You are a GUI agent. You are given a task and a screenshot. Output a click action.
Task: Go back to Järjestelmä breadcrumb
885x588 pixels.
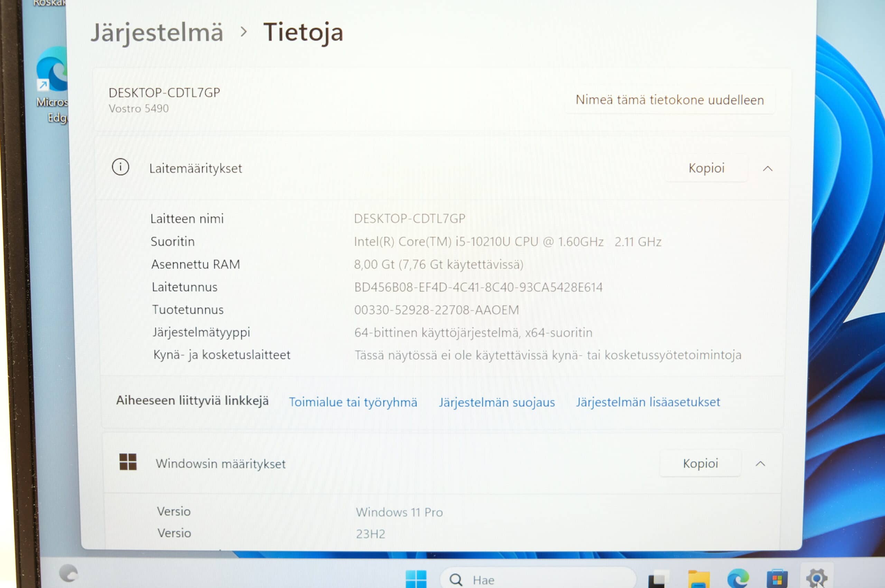[157, 32]
